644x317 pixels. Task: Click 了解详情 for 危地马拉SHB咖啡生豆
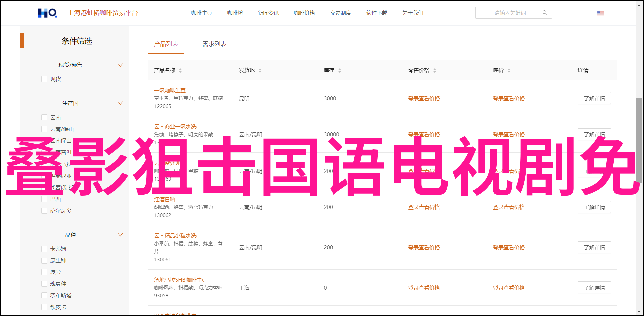(x=594, y=288)
